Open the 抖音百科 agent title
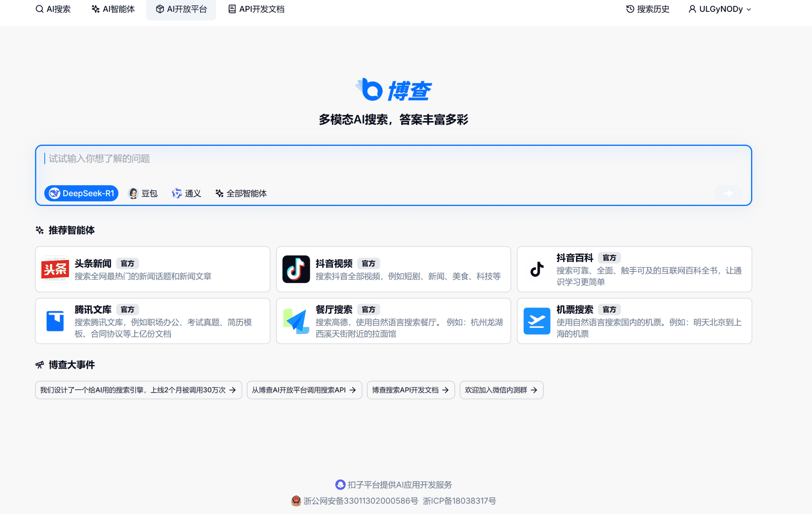Image resolution: width=812 pixels, height=514 pixels. click(x=575, y=258)
